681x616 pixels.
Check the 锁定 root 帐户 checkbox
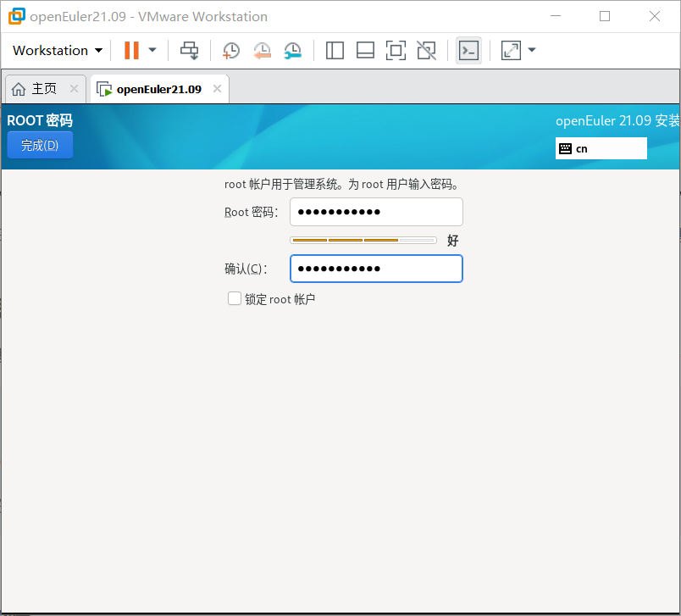235,298
